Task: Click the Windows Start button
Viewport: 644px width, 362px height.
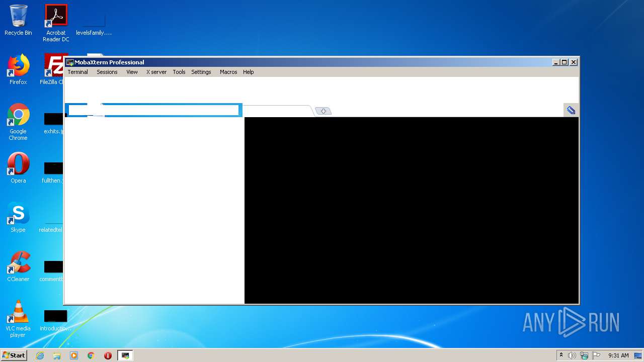Action: [14, 355]
